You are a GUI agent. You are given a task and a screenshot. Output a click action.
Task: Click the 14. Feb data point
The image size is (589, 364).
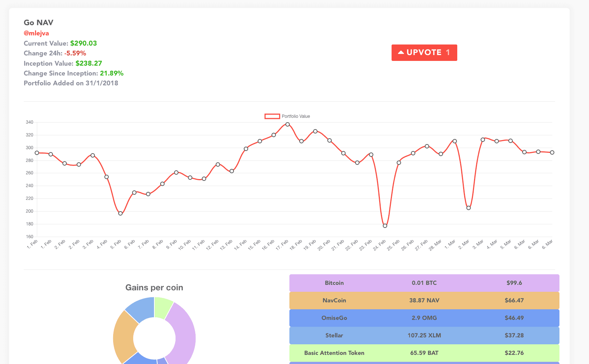246,149
